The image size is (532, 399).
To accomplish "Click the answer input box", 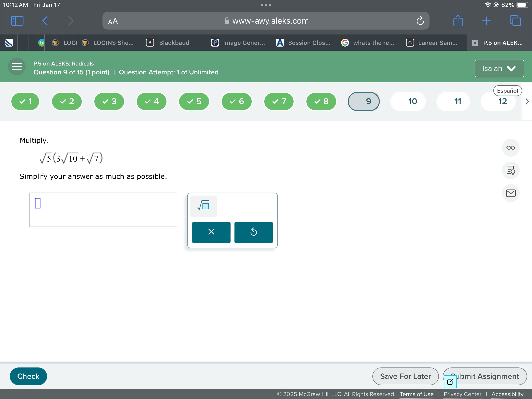I will tap(103, 210).
